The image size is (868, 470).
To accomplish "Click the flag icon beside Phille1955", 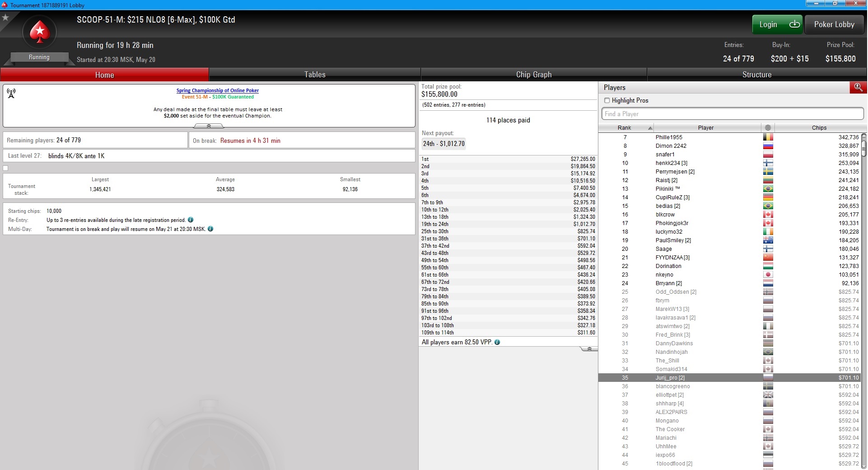I will click(x=768, y=137).
